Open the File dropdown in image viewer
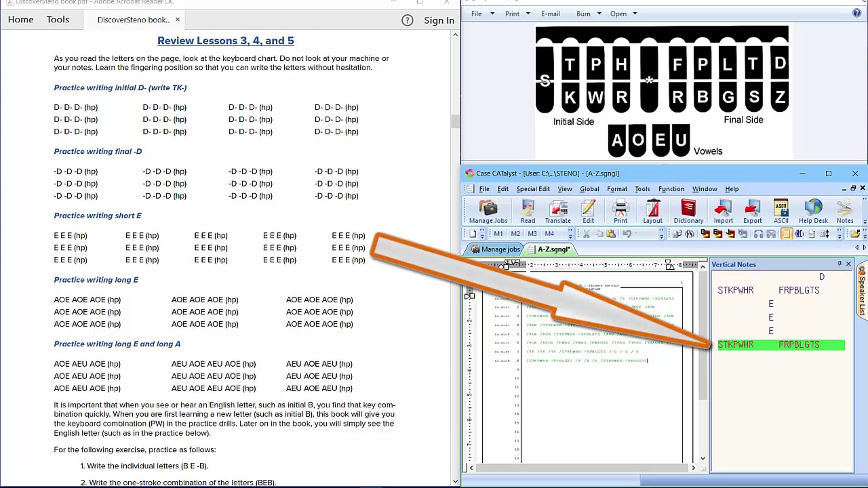The height and width of the screenshot is (488, 868). coord(492,14)
